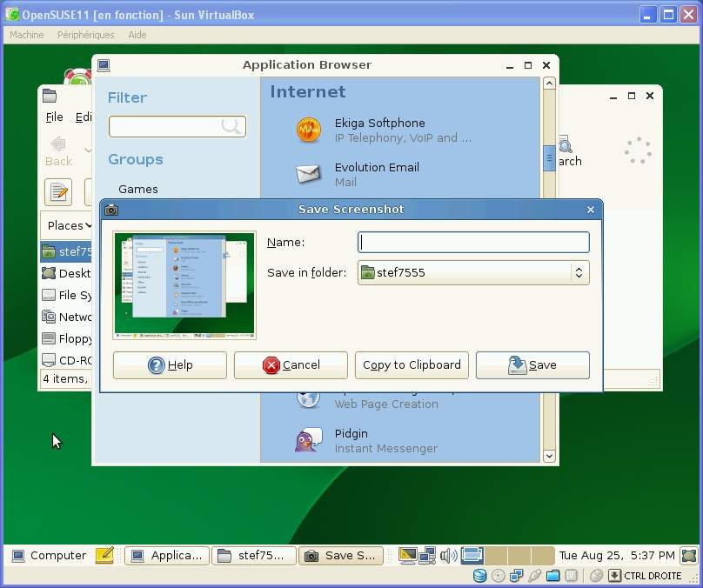Viewport: 703px width, 588px height.
Task: Expand the Places sidebar selector
Action: pos(69,225)
